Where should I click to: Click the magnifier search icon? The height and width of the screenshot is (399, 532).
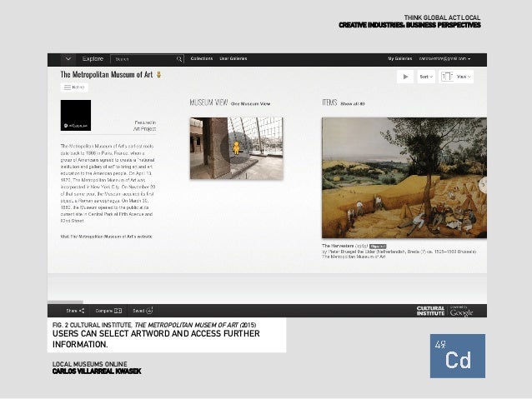tap(179, 59)
